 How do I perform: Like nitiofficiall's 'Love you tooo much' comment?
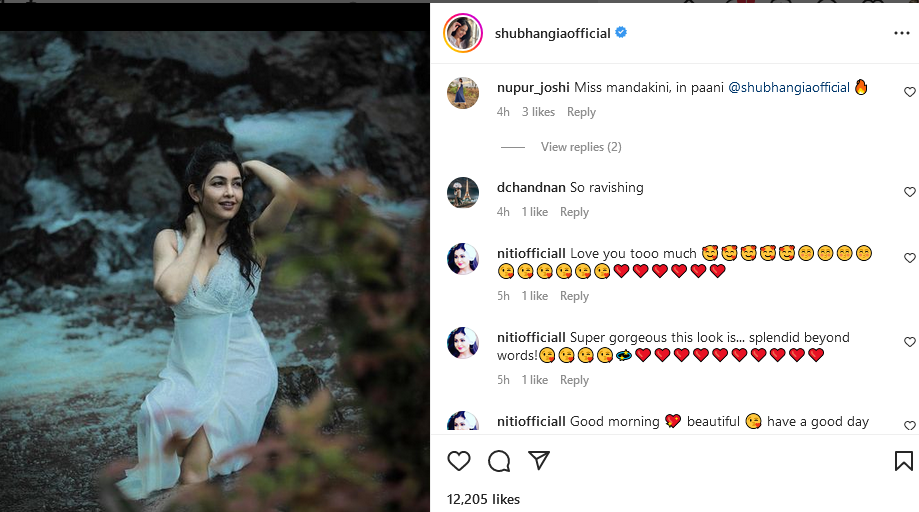tap(909, 258)
